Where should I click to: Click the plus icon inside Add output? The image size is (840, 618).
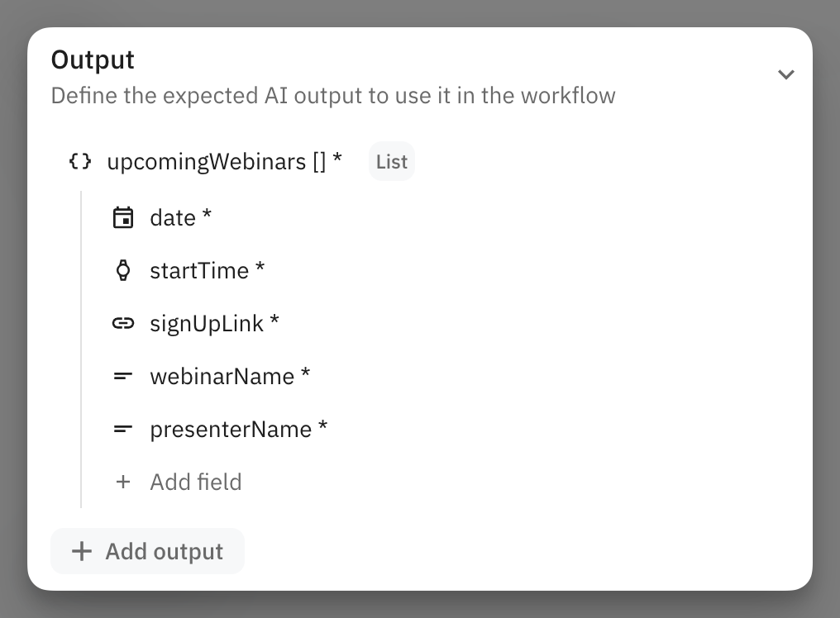(82, 551)
